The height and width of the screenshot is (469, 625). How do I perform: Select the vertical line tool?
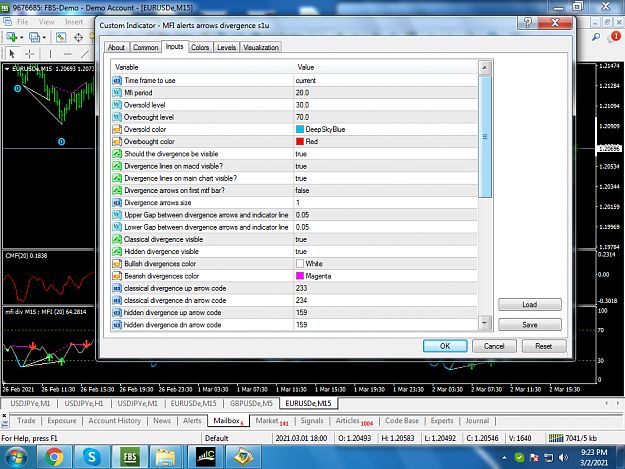pyautogui.click(x=50, y=53)
